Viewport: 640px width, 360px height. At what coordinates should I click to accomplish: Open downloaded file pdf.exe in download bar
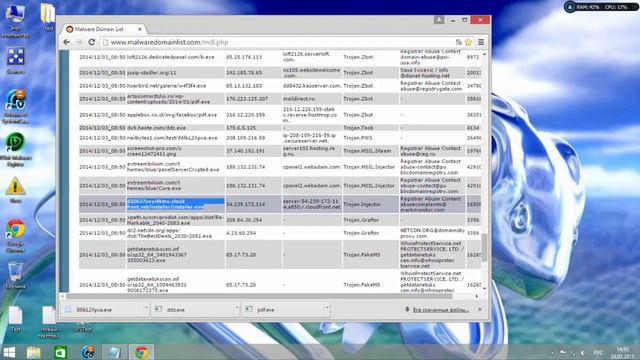click(x=283, y=310)
